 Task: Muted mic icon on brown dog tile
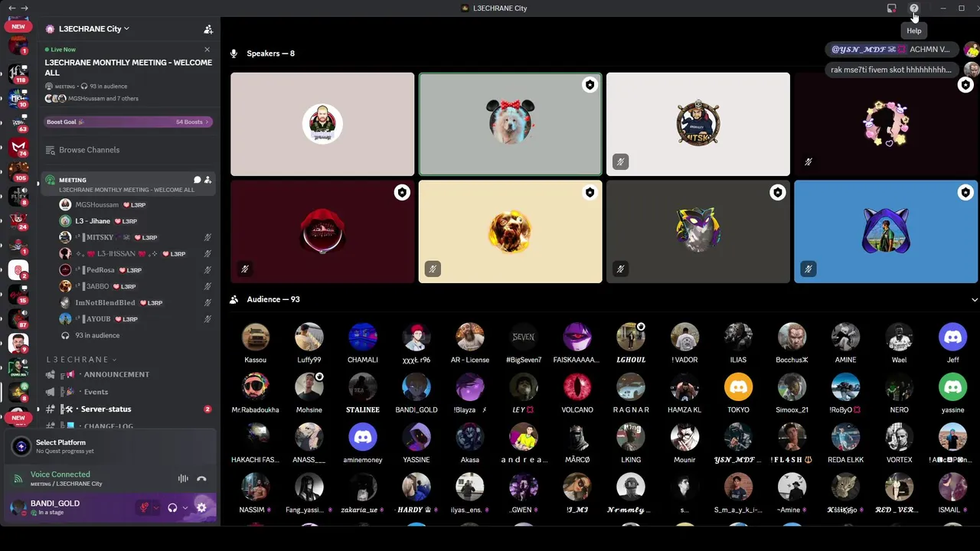[x=433, y=269]
